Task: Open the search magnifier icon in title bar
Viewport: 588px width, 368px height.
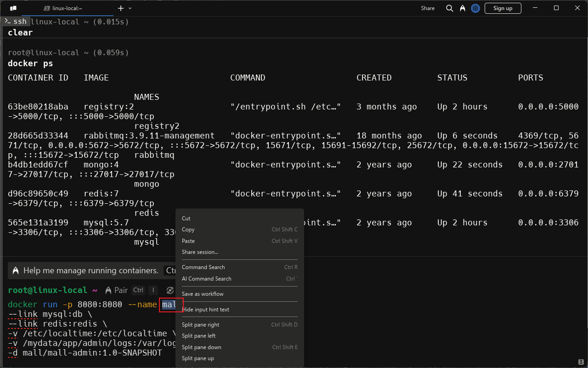Action: tap(450, 8)
